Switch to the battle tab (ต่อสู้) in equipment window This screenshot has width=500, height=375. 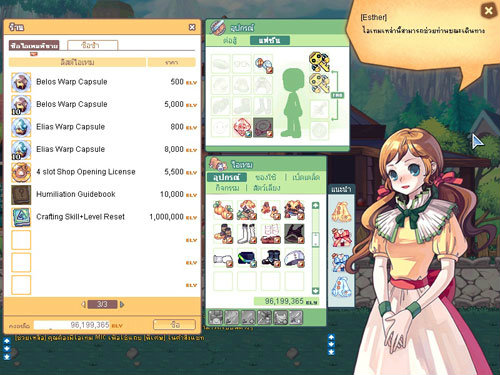(x=230, y=41)
